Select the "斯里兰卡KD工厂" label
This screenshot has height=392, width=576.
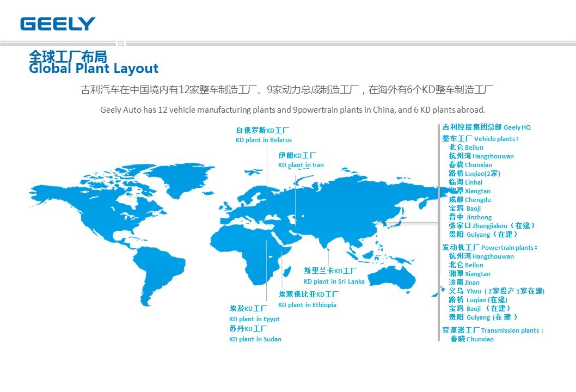pos(330,271)
